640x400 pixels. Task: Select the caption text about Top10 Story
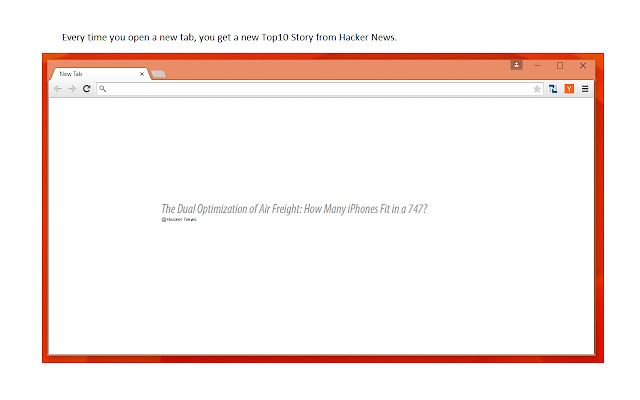click(229, 38)
